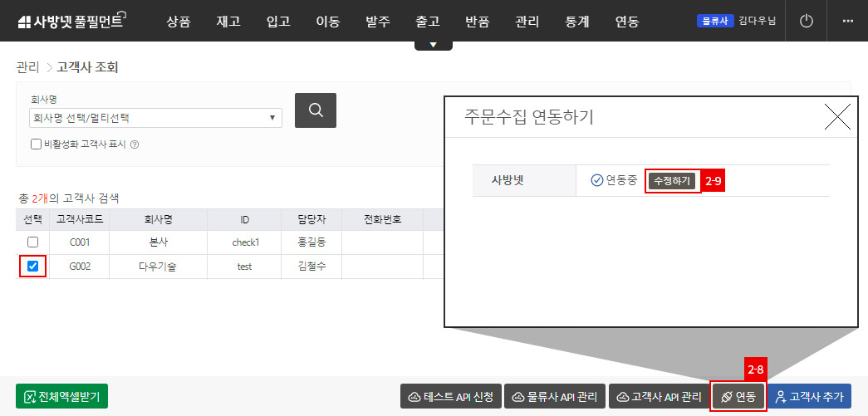
Task: Open the 발주 menu
Action: [378, 22]
